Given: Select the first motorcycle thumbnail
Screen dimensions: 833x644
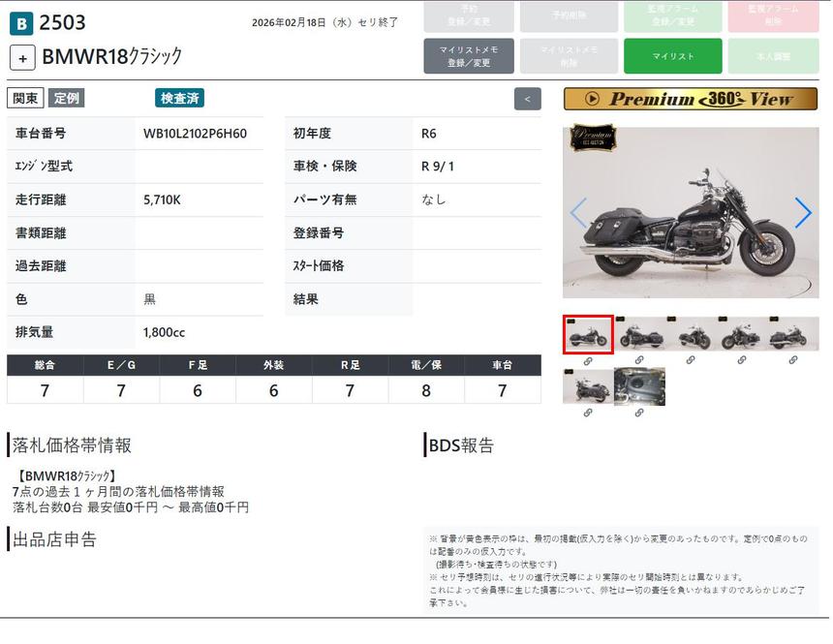Looking at the screenshot, I should click(588, 335).
